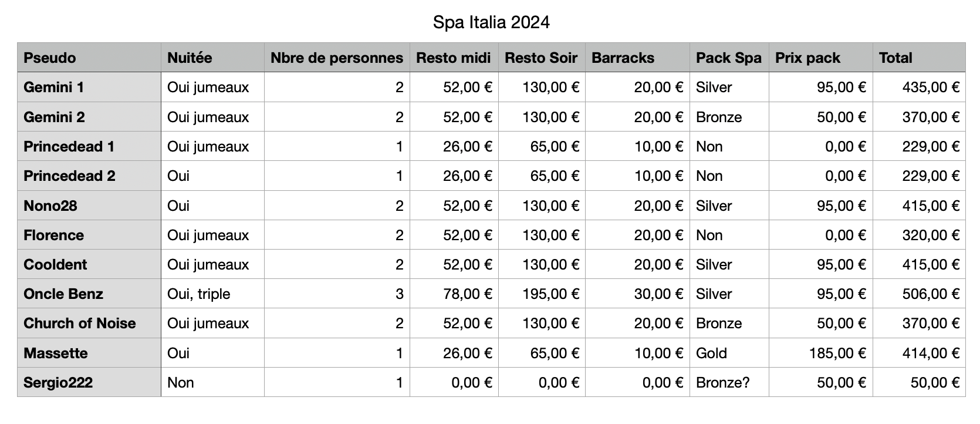Select the Nbre de personnes header
The width and height of the screenshot is (980, 424).
336,58
